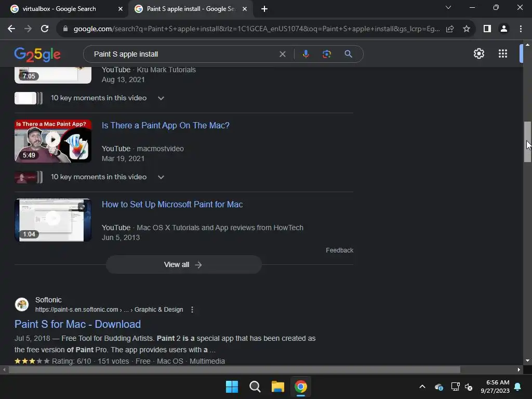Open Google quick settings gear

478,54
